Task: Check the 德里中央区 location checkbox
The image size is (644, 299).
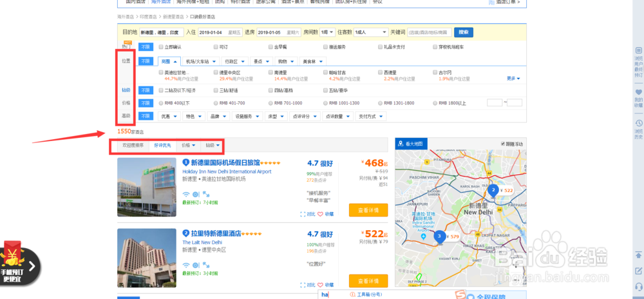Action: pos(216,72)
